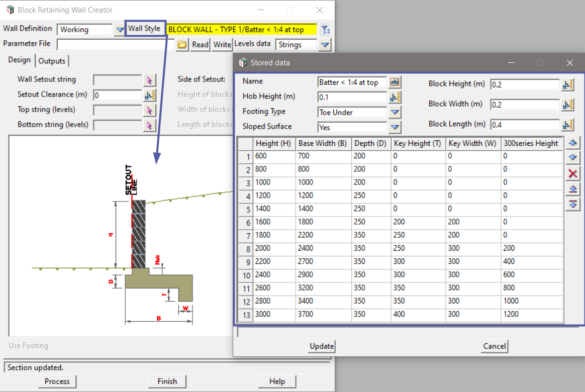Click the Process button
Screen dimensions: 585x392
click(57, 381)
